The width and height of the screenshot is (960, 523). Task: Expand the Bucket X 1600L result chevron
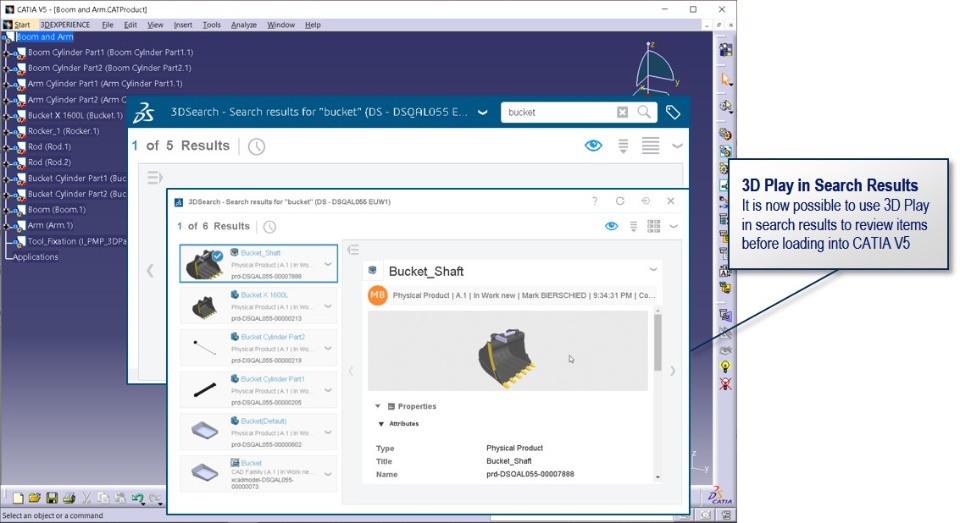(328, 306)
